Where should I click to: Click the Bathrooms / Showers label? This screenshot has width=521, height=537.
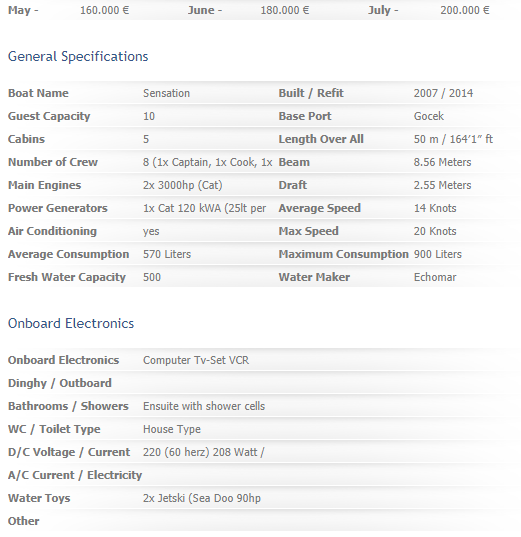coord(68,406)
